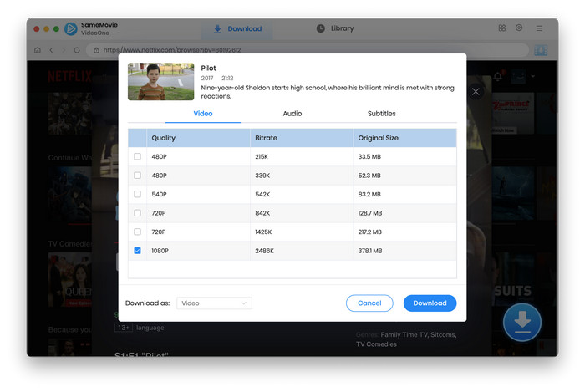Viewport: 585px width, 392px height.
Task: Click the download queue icon beside address bar
Action: click(x=541, y=50)
